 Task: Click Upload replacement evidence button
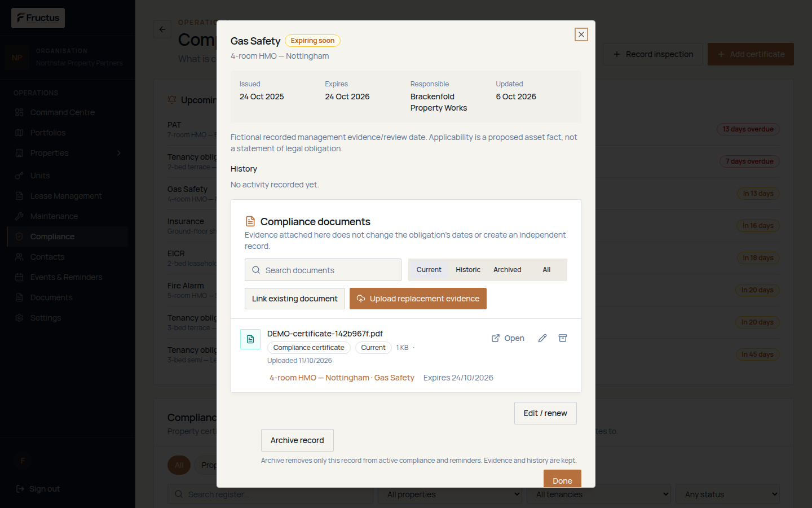[x=418, y=299]
